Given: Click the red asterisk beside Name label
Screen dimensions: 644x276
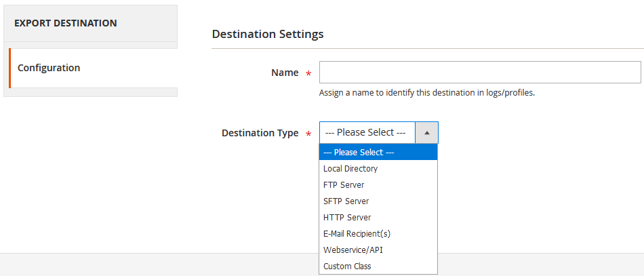Looking at the screenshot, I should click(x=308, y=73).
